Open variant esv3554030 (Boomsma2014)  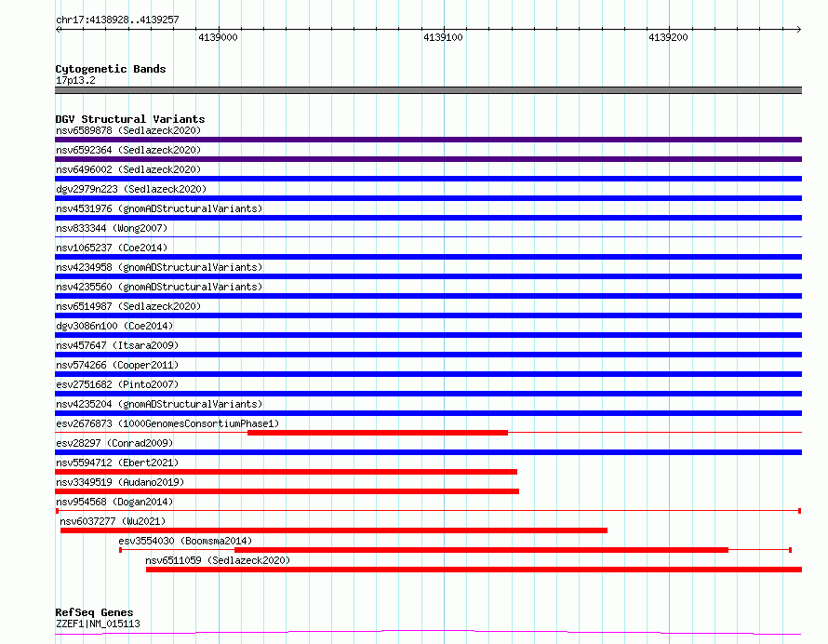coord(185,541)
